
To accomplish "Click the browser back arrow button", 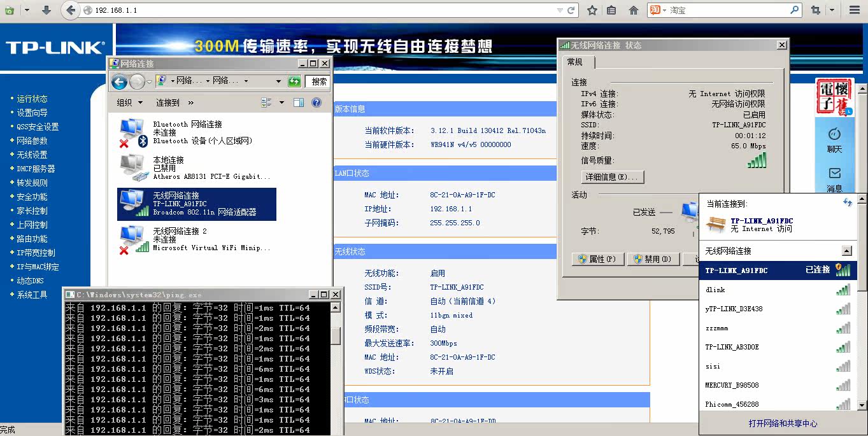I will [x=71, y=10].
